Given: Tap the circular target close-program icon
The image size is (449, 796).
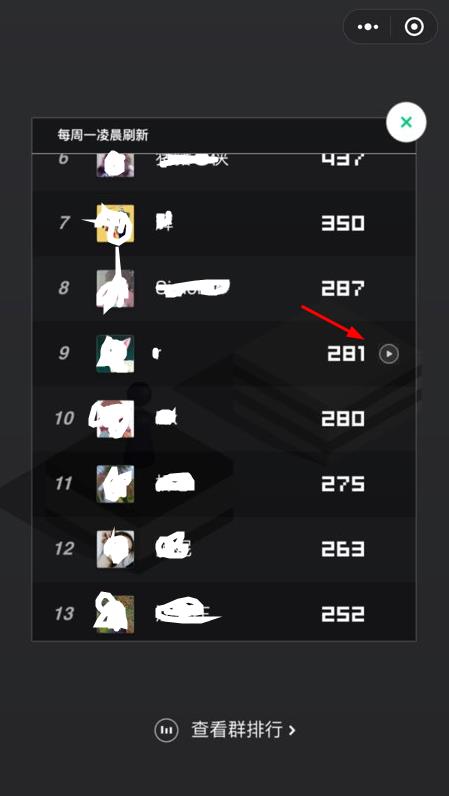Looking at the screenshot, I should 414,27.
